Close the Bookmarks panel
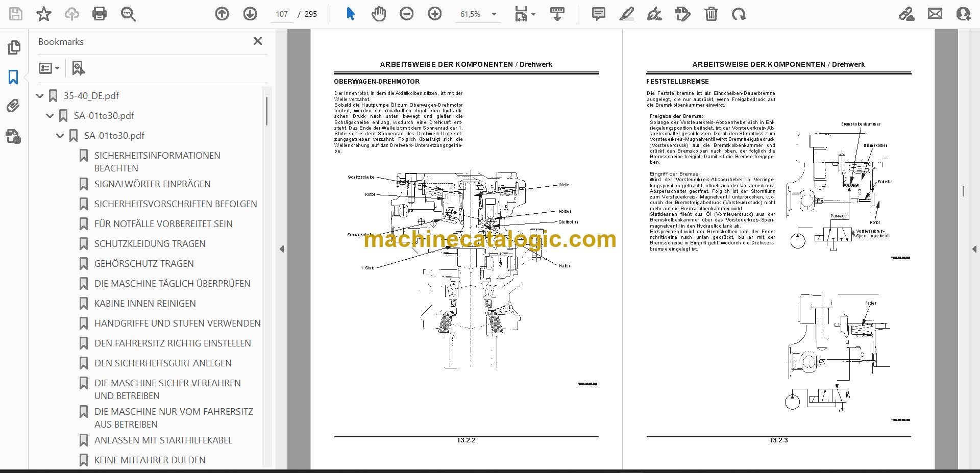The image size is (980, 473). click(258, 41)
